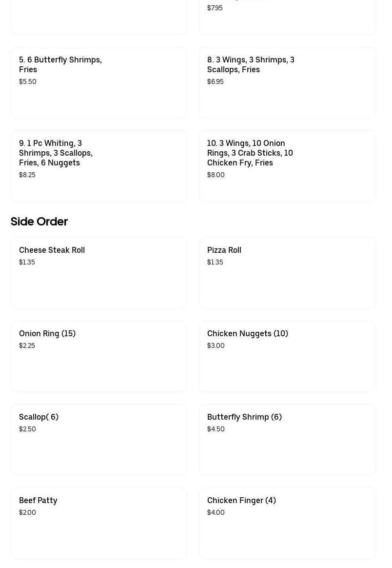Open the Butterfly Shrimp (6) item

tap(287, 440)
